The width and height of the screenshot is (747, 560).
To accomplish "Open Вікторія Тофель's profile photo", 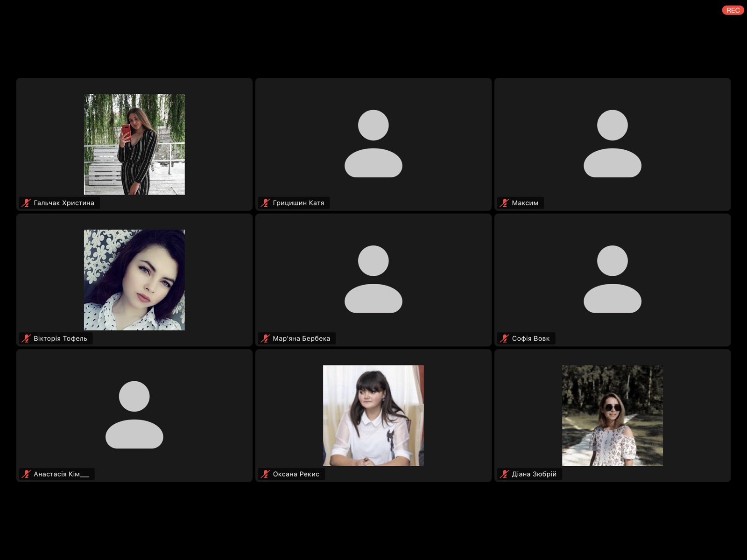I will click(134, 280).
